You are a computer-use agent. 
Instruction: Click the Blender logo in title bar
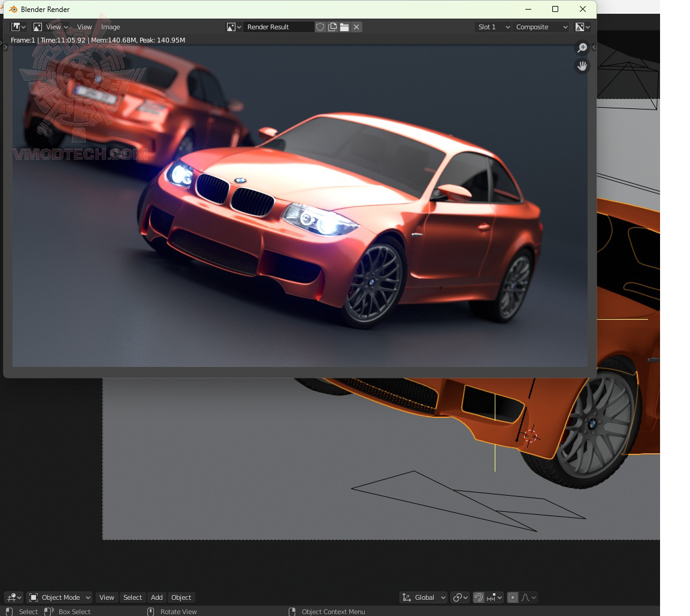tap(13, 9)
